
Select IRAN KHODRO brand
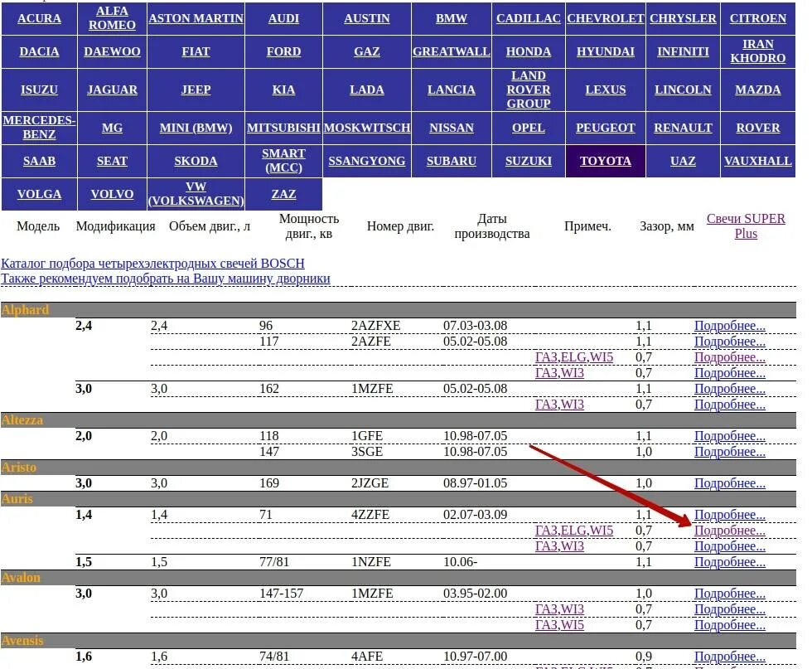tap(757, 51)
